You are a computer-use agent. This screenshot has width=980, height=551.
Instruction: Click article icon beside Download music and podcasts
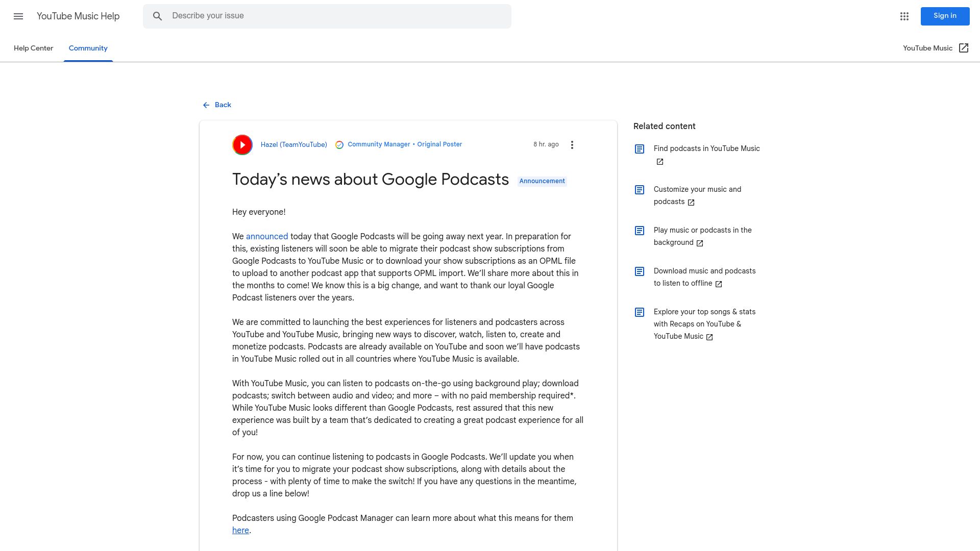pos(640,271)
